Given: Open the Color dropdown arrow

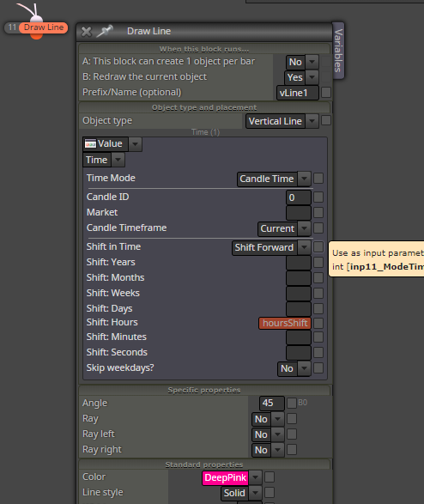Looking at the screenshot, I should [256, 477].
